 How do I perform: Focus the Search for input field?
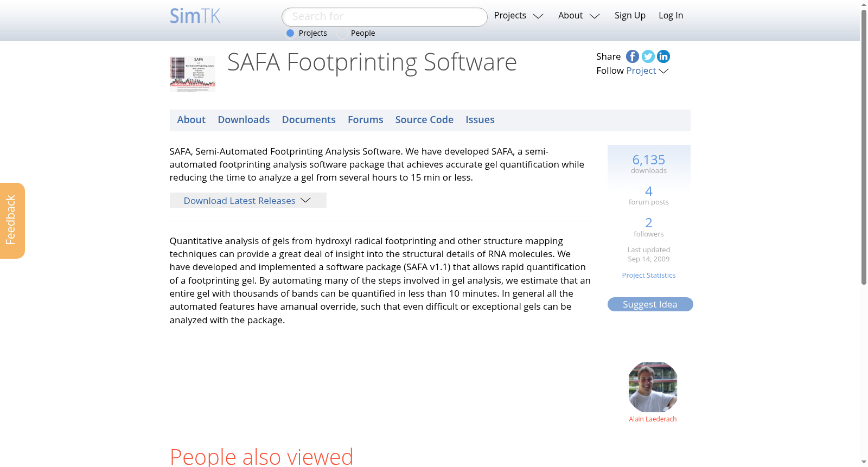click(385, 17)
